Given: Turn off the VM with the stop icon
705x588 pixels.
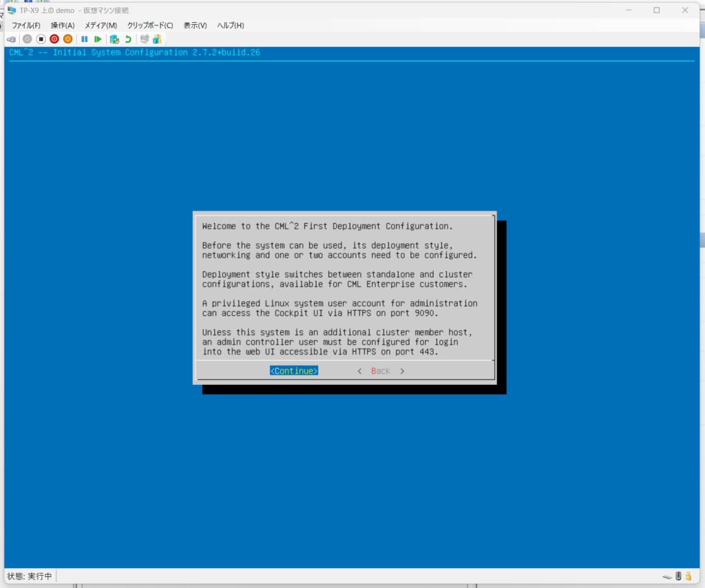Looking at the screenshot, I should (41, 39).
